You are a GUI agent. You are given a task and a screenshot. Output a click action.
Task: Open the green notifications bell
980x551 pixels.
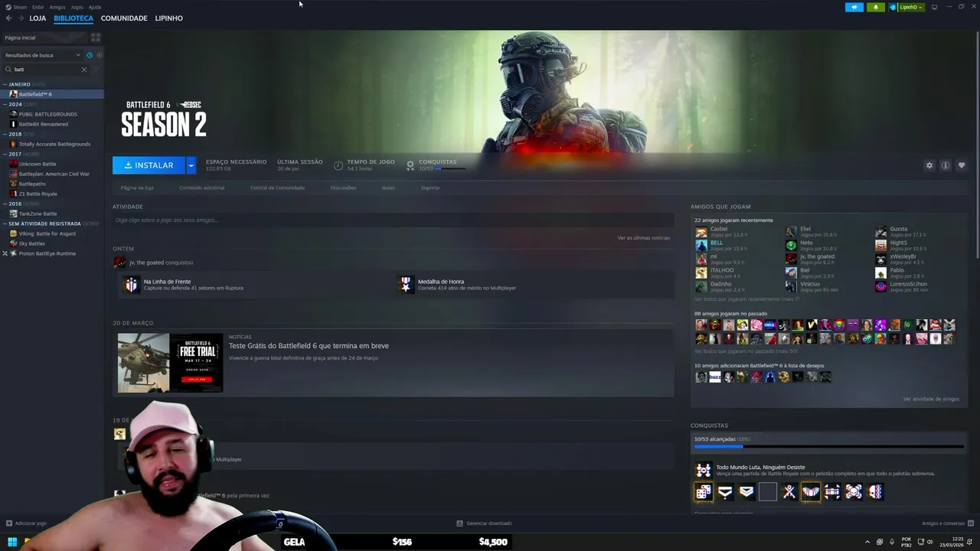tap(876, 7)
